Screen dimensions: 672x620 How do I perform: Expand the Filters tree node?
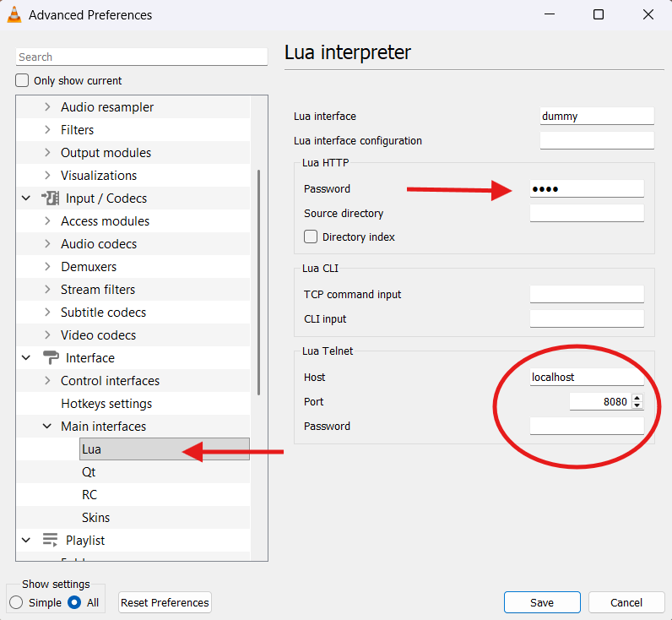(47, 129)
